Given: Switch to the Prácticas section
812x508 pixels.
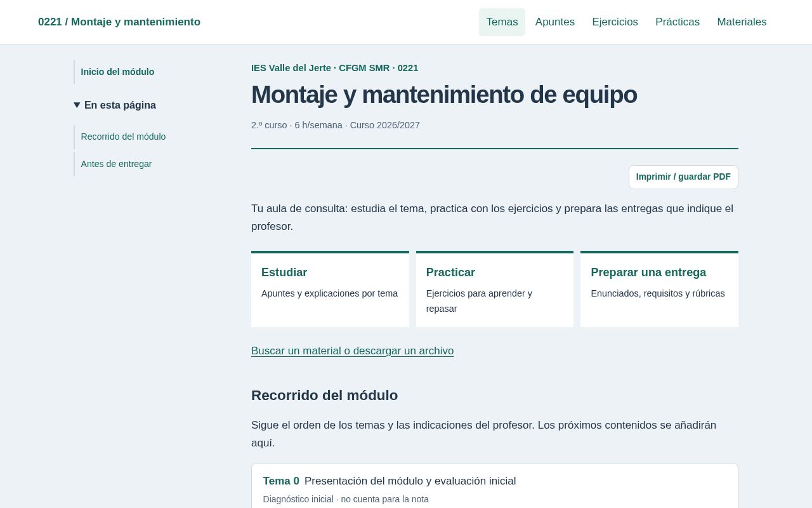Looking at the screenshot, I should [678, 22].
